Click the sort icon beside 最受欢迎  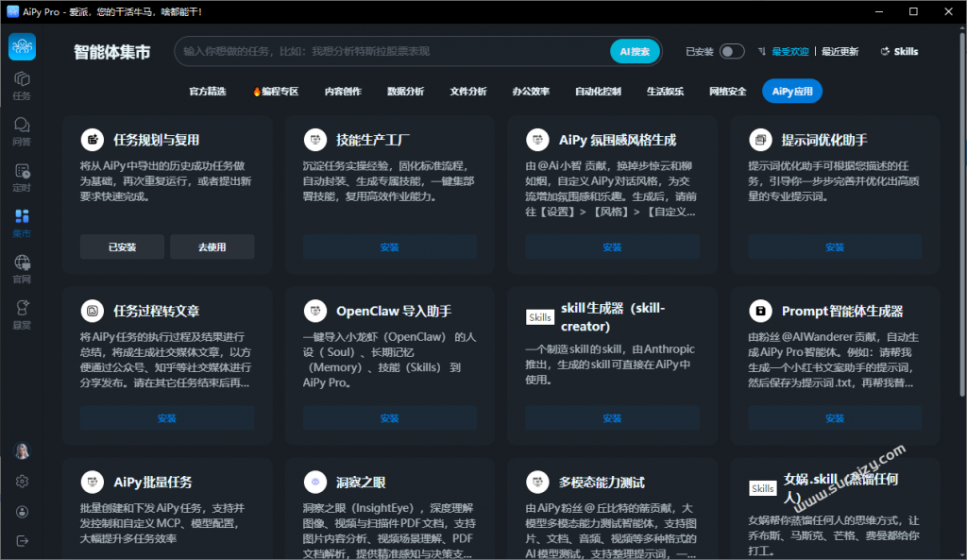coord(762,51)
